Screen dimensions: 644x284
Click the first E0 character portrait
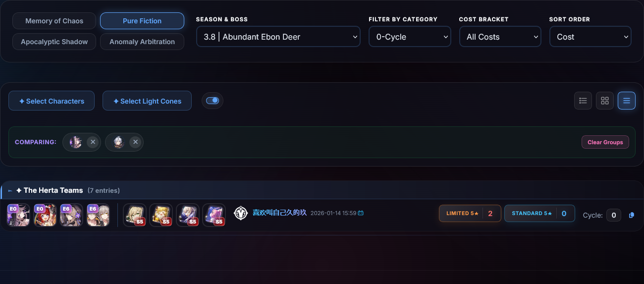19,215
